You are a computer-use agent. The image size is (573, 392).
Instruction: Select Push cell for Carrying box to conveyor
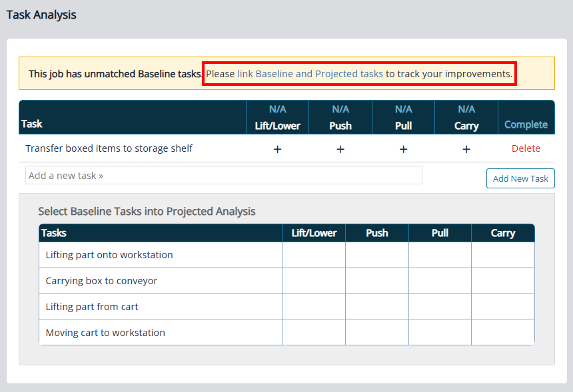pos(377,281)
